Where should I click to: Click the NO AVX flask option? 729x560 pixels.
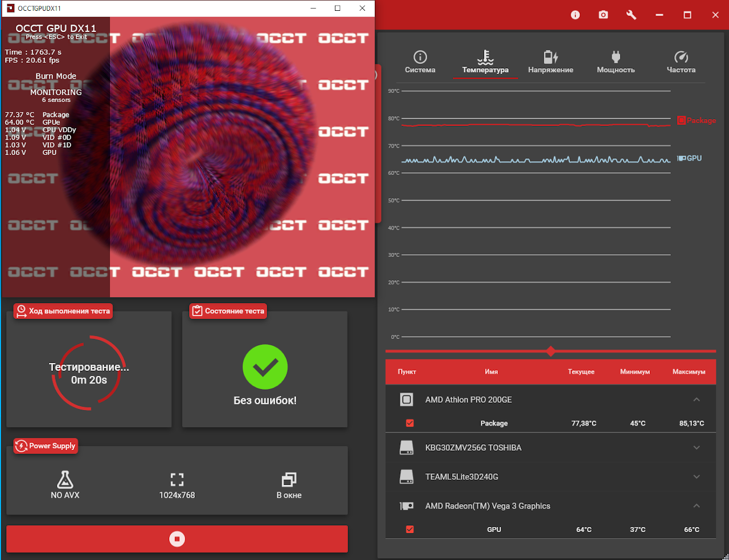tap(65, 485)
